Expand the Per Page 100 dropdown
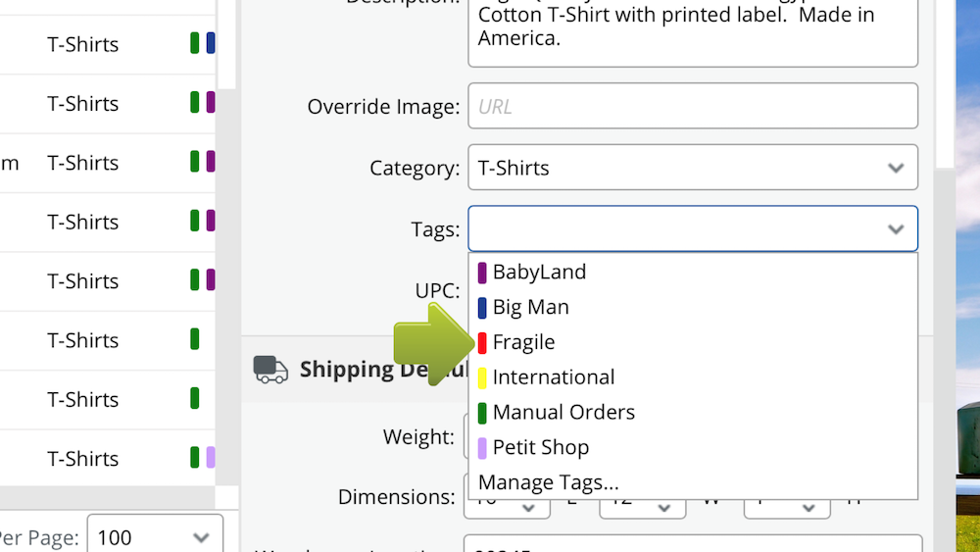Viewport: 980px width, 552px height. click(155, 537)
